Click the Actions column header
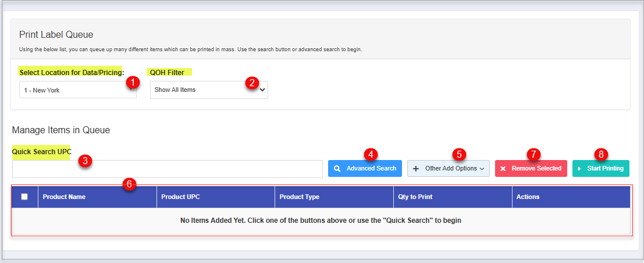Screen dimensions: 644x263 [528, 197]
